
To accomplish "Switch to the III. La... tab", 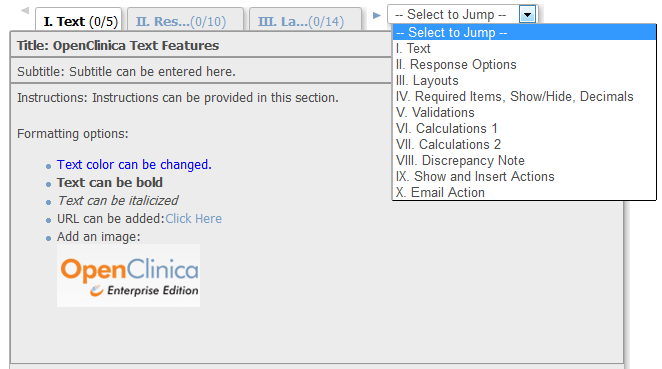I will [x=305, y=21].
